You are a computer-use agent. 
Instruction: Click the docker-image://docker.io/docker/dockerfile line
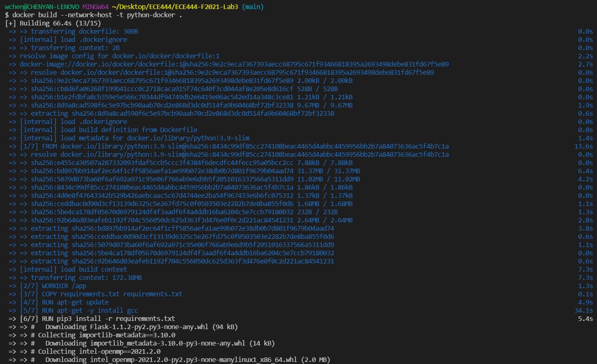pos(228,64)
